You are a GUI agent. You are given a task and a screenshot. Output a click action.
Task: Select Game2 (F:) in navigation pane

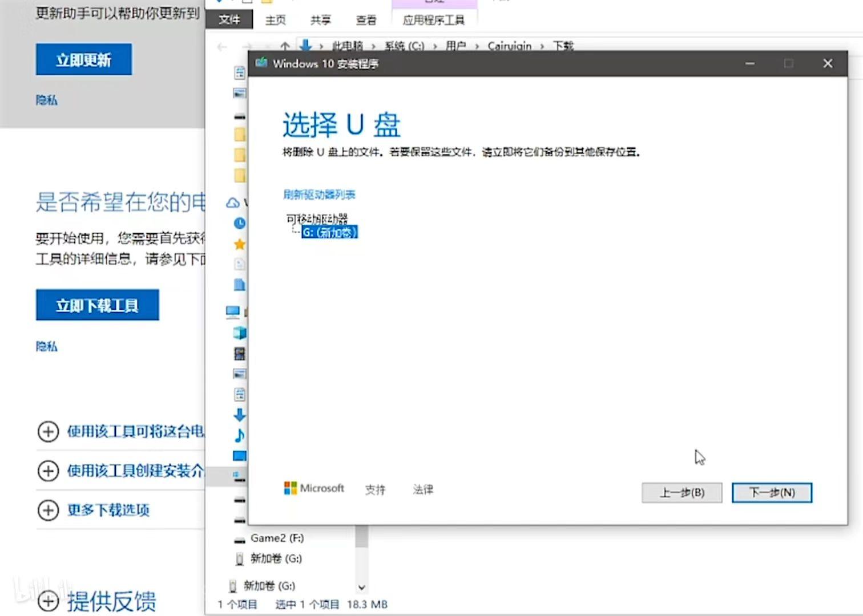coord(277,538)
